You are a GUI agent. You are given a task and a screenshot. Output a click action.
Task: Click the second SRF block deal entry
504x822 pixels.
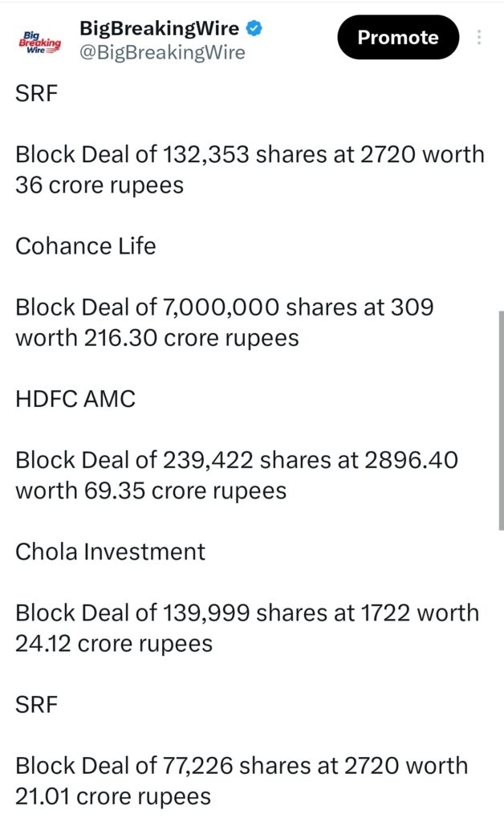(32, 704)
